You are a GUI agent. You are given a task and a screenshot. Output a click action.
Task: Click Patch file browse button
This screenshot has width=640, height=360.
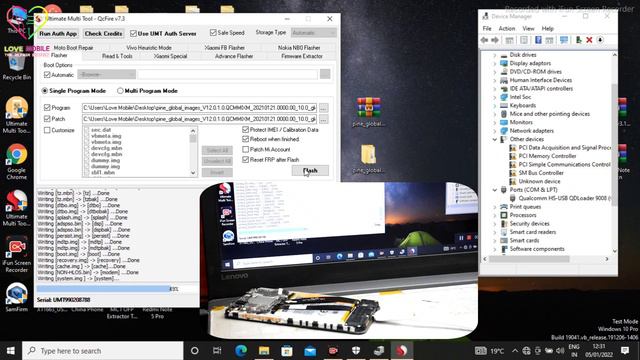pos(323,119)
